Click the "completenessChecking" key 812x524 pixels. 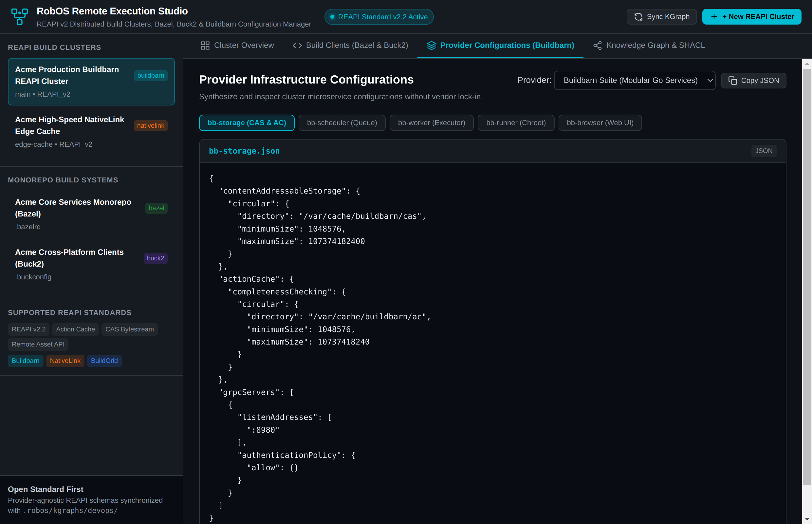pyautogui.click(x=280, y=291)
